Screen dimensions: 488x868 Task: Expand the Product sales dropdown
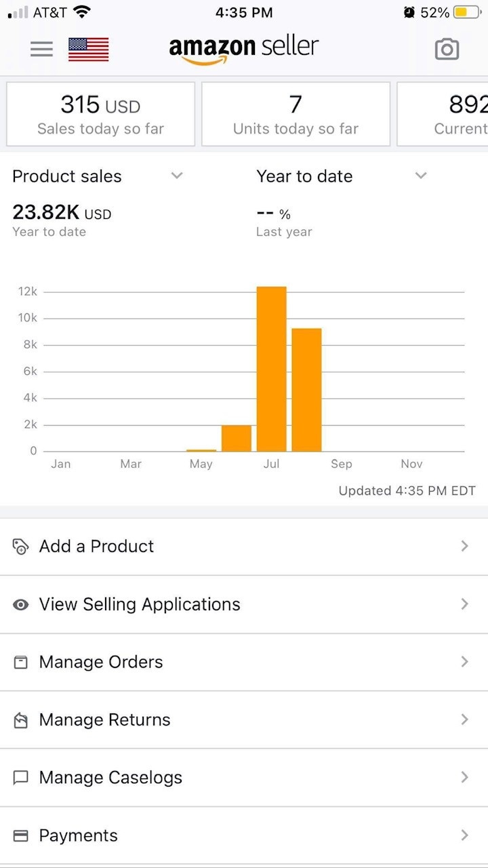click(x=177, y=176)
